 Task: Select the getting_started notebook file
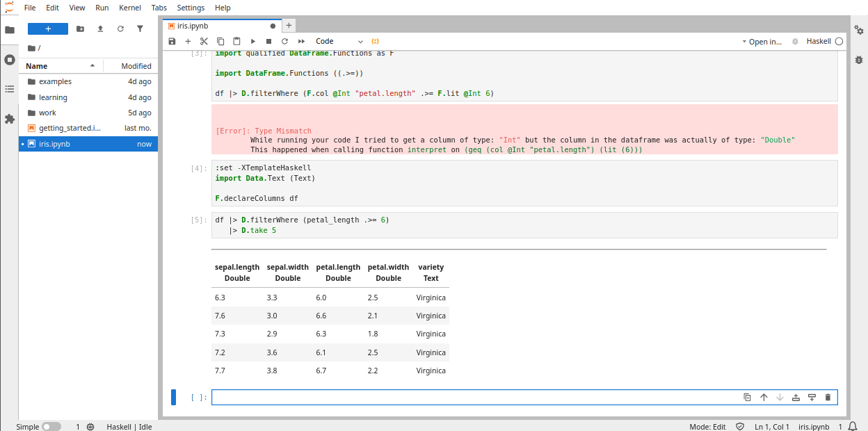click(x=88, y=128)
